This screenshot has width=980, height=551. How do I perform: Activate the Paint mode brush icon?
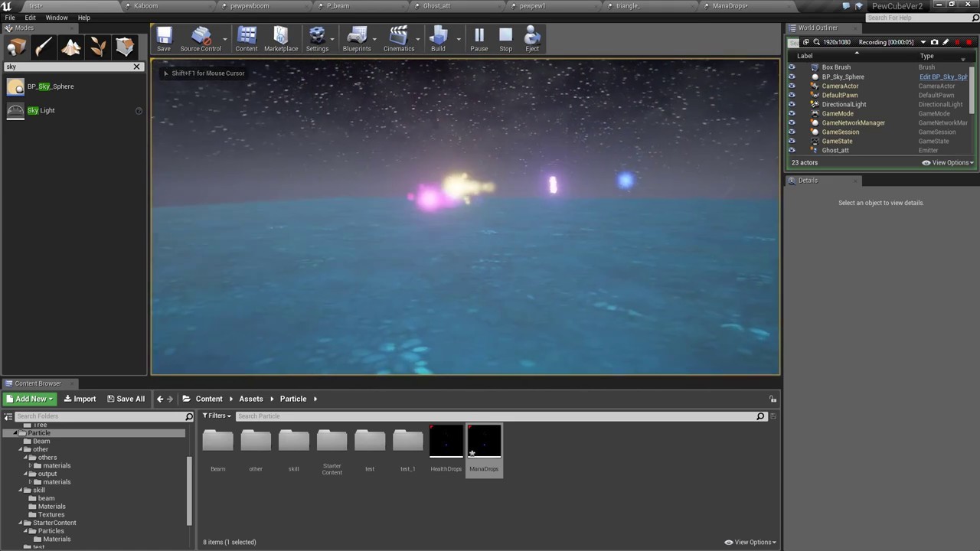[43, 47]
